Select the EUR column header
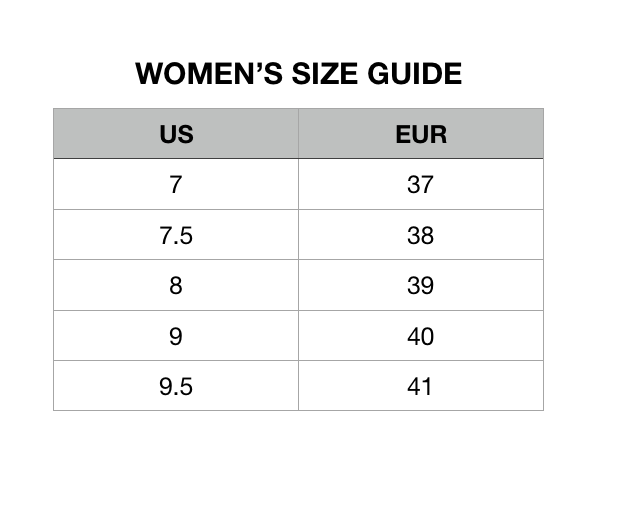618x506 pixels. click(420, 134)
